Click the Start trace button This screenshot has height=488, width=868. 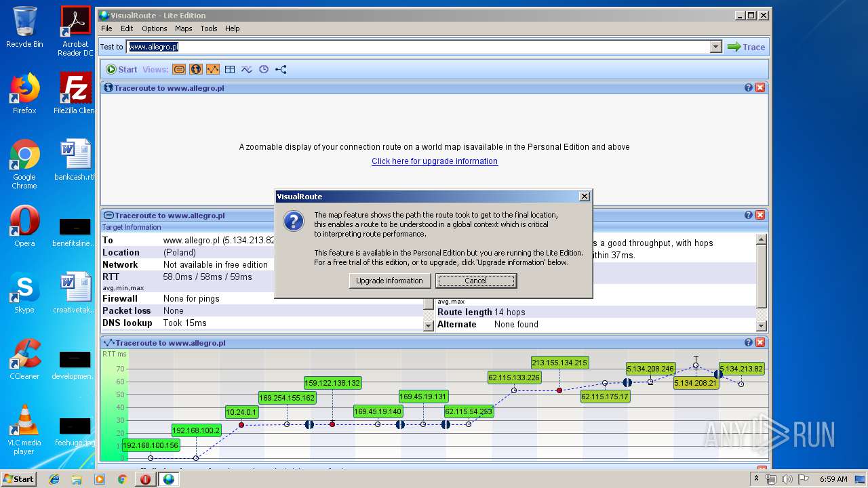(x=121, y=69)
